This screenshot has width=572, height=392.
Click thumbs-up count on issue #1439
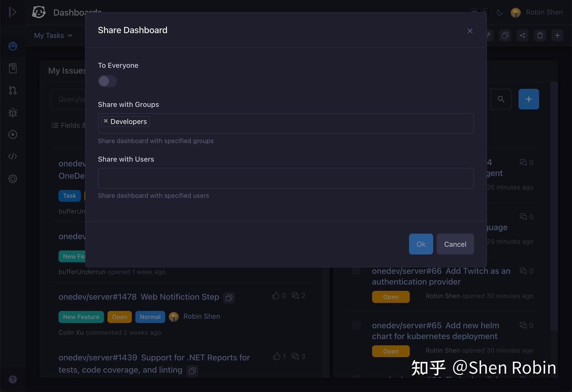pyautogui.click(x=279, y=356)
